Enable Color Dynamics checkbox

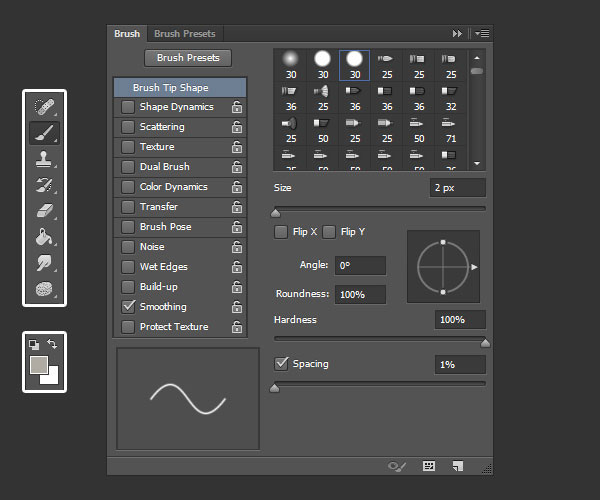[128, 187]
